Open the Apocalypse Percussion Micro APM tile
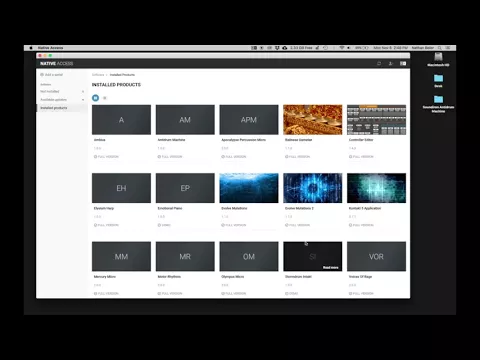This screenshot has width=480, height=360. [x=249, y=120]
